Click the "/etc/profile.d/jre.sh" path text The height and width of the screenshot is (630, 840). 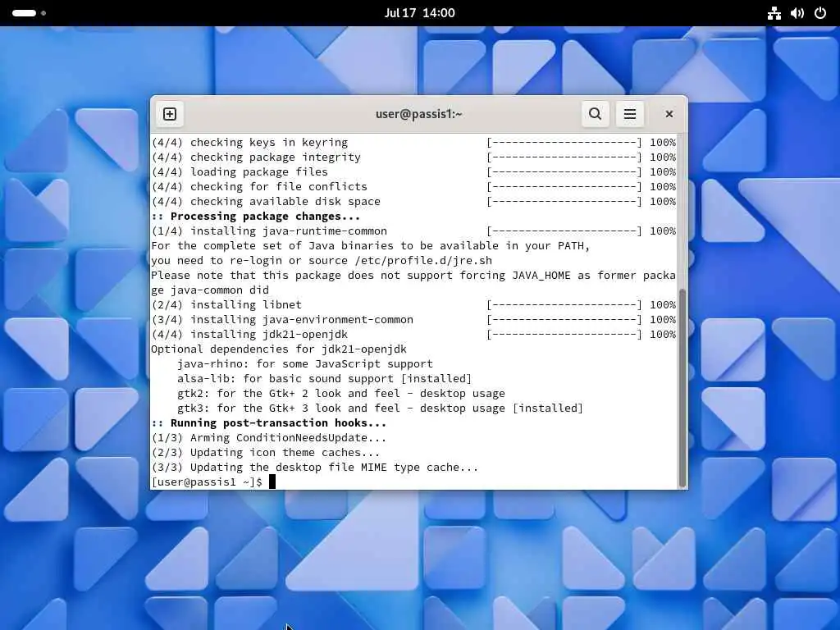pyautogui.click(x=423, y=261)
